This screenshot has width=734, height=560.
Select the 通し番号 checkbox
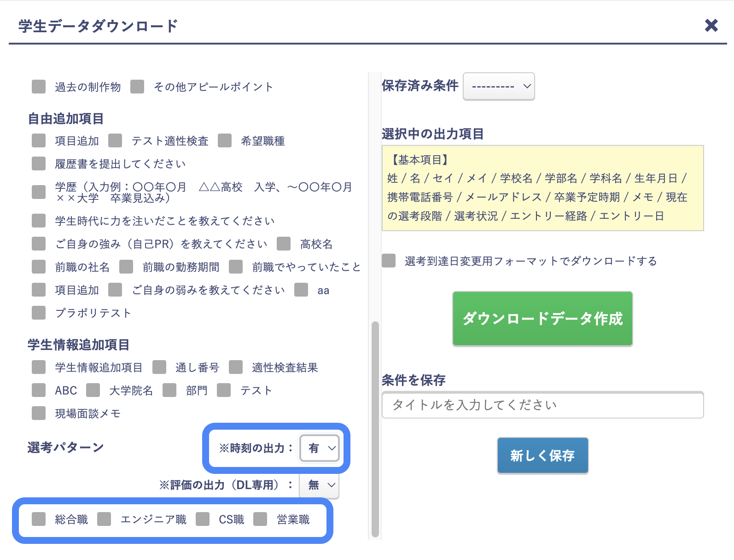click(159, 367)
